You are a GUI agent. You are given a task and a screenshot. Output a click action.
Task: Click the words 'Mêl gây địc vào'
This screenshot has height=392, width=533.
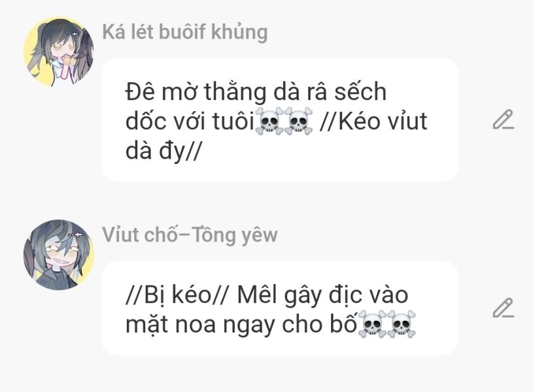(x=322, y=295)
